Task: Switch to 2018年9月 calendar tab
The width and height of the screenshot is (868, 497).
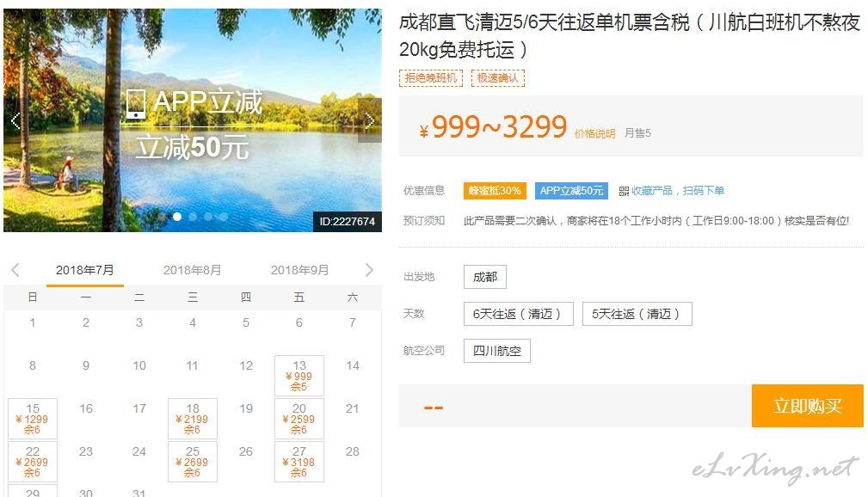Action: click(299, 270)
